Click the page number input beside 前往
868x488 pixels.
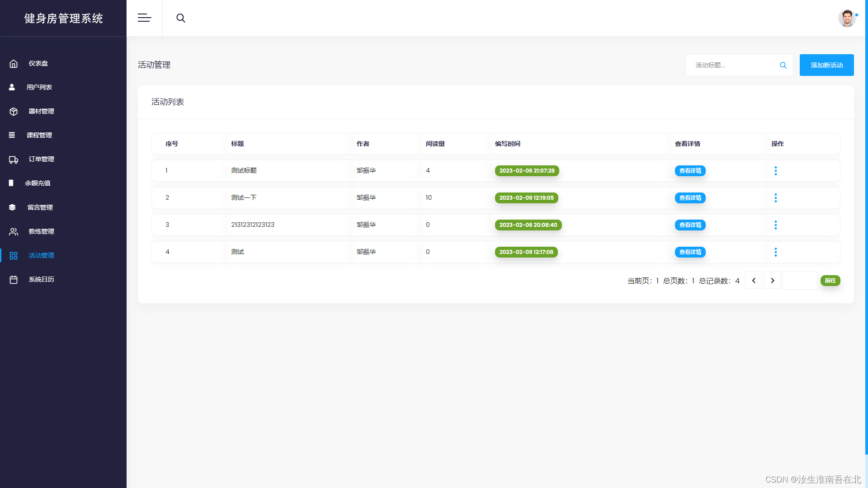click(800, 281)
